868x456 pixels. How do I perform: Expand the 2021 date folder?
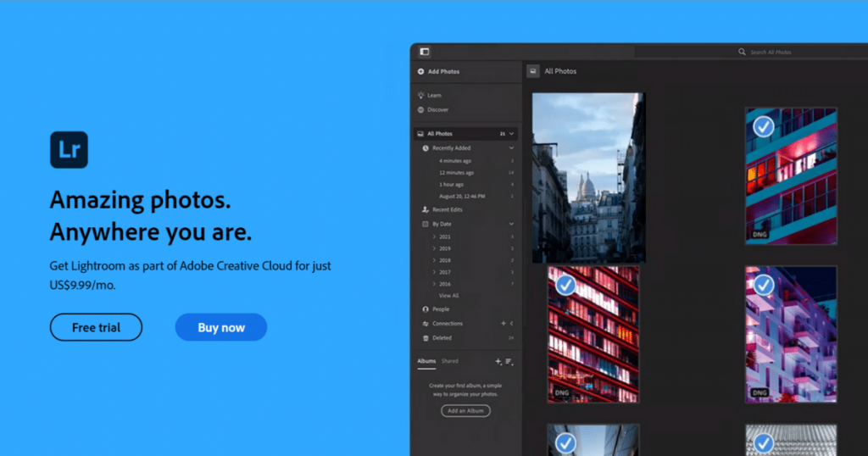pyautogui.click(x=434, y=236)
